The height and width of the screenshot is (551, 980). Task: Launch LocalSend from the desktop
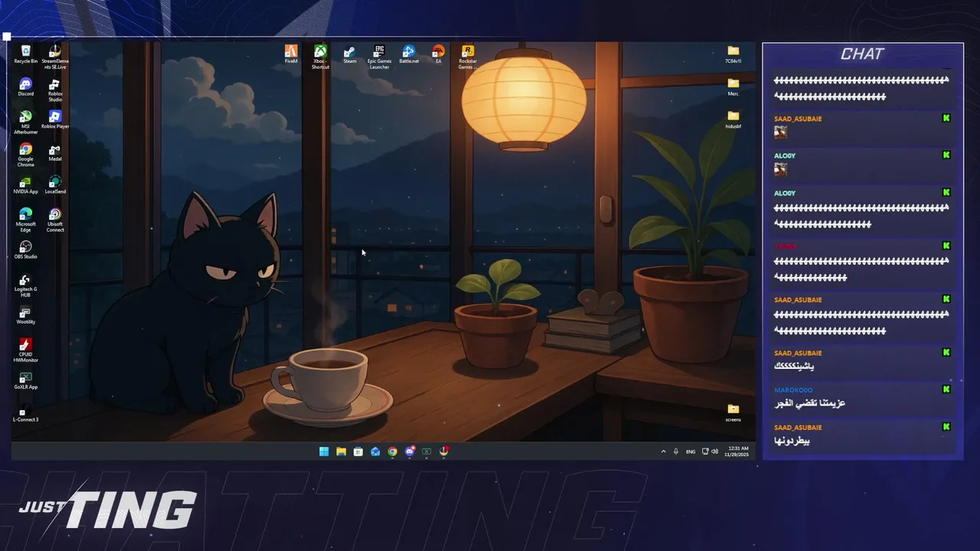(55, 185)
